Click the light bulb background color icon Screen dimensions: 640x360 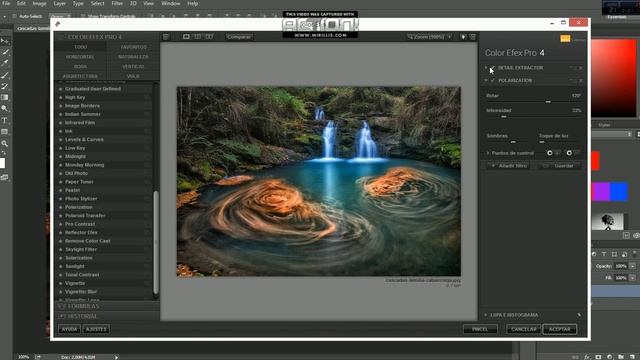pyautogui.click(x=463, y=37)
